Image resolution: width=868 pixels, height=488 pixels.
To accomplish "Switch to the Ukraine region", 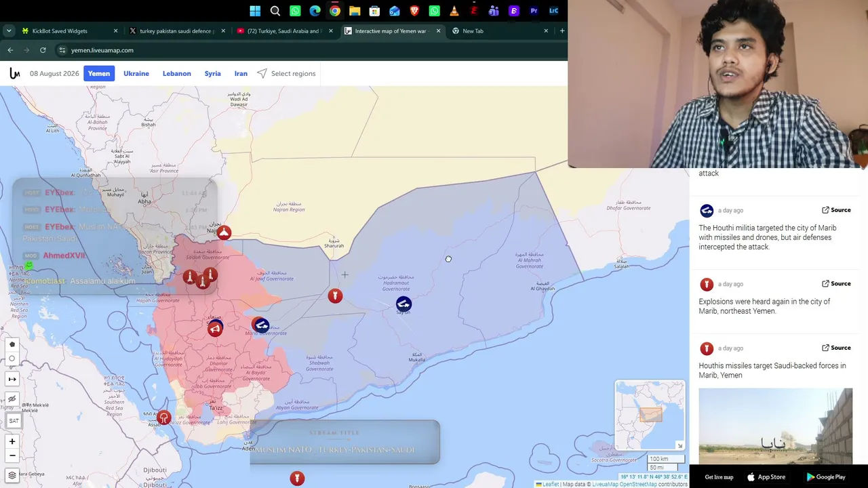I will click(136, 73).
